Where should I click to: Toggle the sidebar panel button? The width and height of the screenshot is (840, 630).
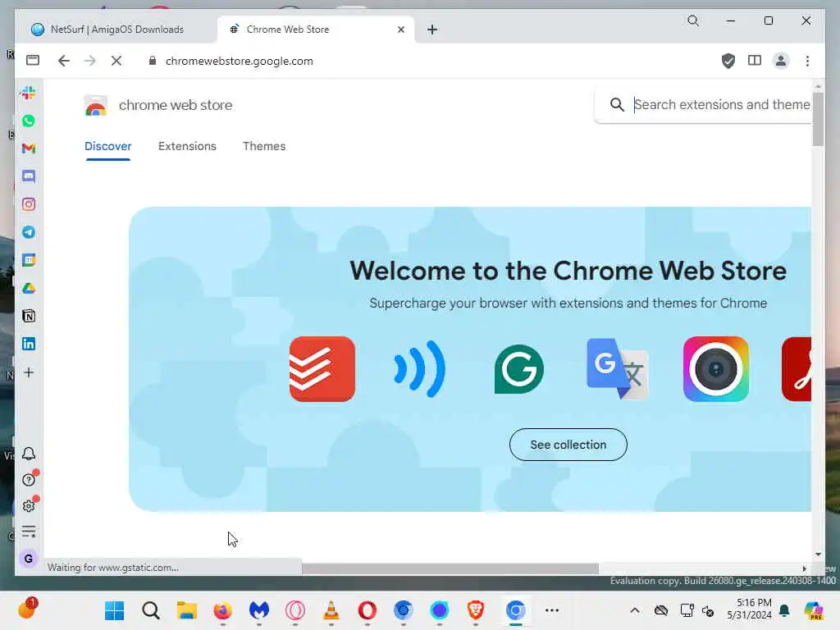pos(33,60)
